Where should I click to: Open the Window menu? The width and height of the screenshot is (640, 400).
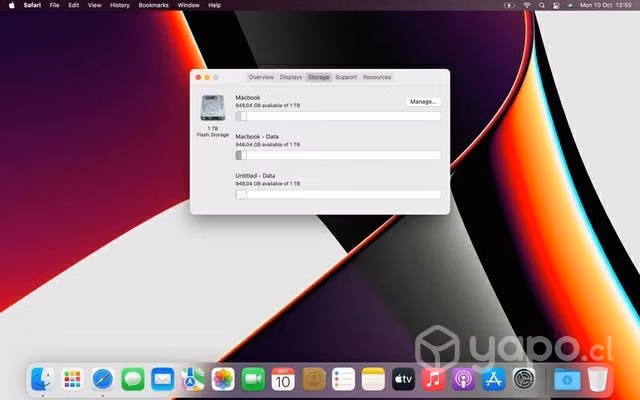(x=189, y=5)
